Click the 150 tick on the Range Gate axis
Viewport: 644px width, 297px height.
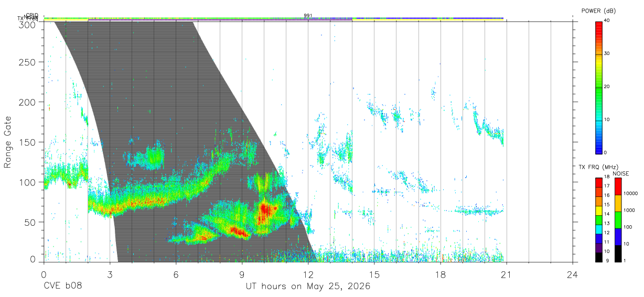pyautogui.click(x=27, y=142)
